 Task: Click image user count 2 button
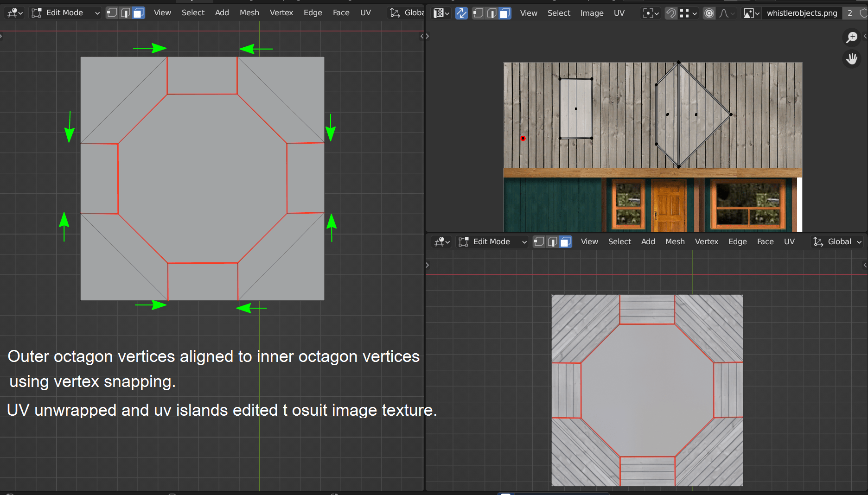[x=850, y=13]
